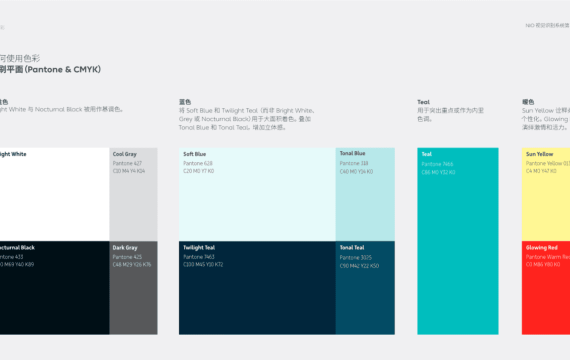
Task: Choose the Dark Gray Pantone 425 swatch
Action: coord(133,288)
